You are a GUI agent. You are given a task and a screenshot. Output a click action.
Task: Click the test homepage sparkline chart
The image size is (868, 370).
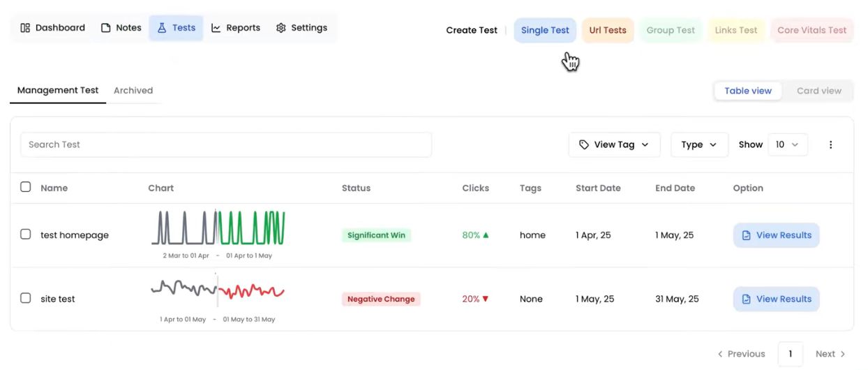218,228
